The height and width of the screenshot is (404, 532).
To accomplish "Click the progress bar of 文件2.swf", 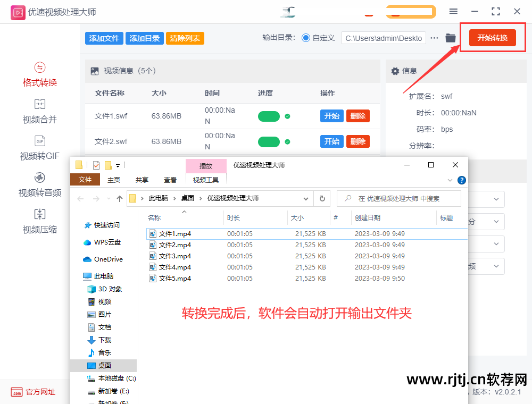I will [269, 142].
